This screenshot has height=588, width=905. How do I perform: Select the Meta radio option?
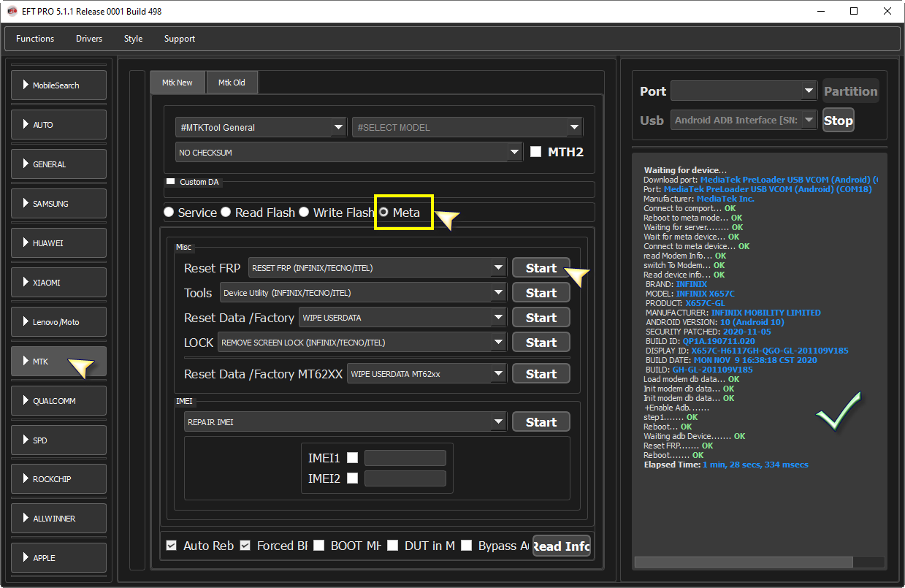383,213
